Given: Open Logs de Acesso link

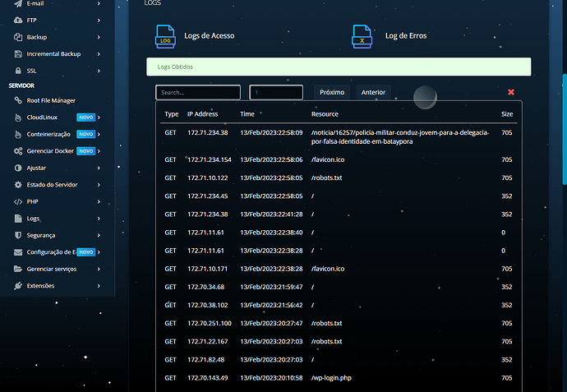Looking at the screenshot, I should coord(209,35).
